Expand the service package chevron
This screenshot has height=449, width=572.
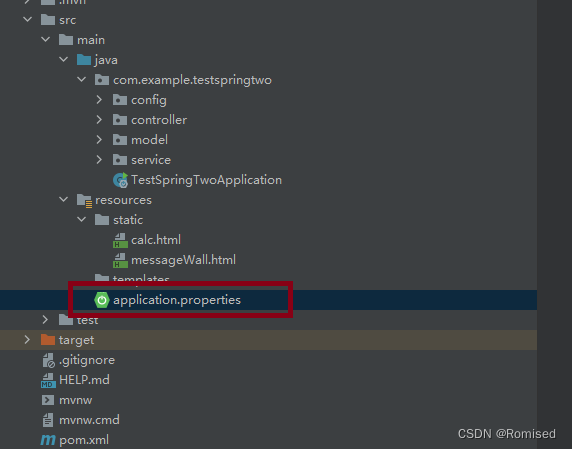pyautogui.click(x=99, y=160)
